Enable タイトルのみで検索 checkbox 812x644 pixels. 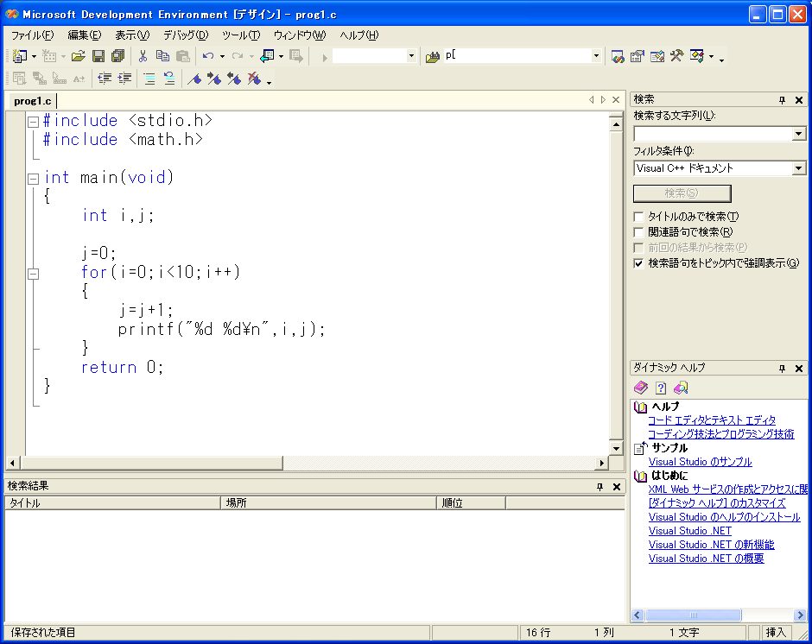click(x=639, y=217)
